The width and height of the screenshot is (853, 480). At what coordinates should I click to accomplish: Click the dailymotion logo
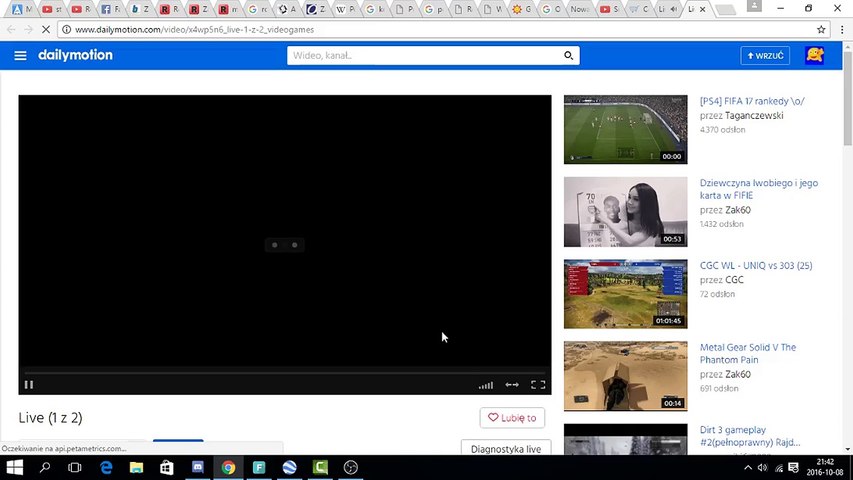[76, 55]
